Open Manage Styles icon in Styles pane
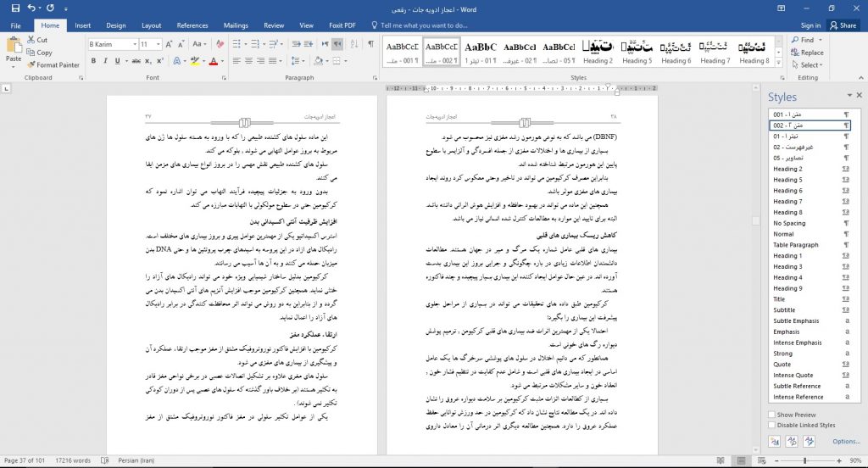 coord(810,442)
